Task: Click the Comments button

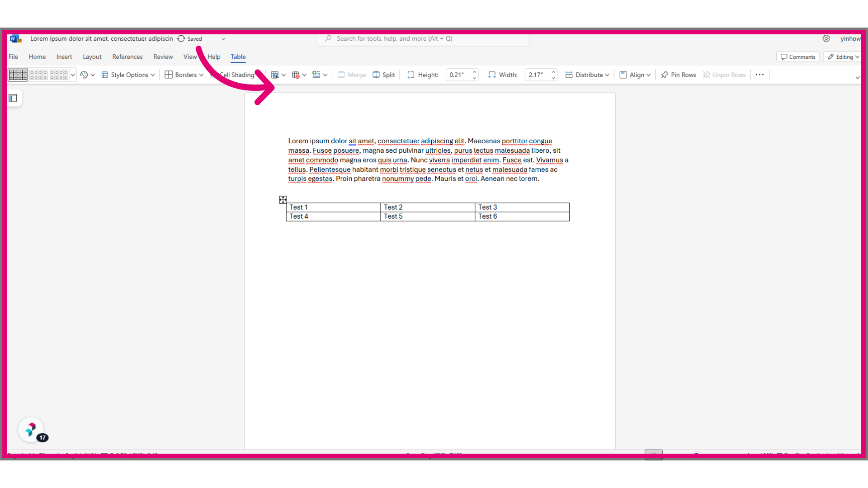Action: [798, 57]
